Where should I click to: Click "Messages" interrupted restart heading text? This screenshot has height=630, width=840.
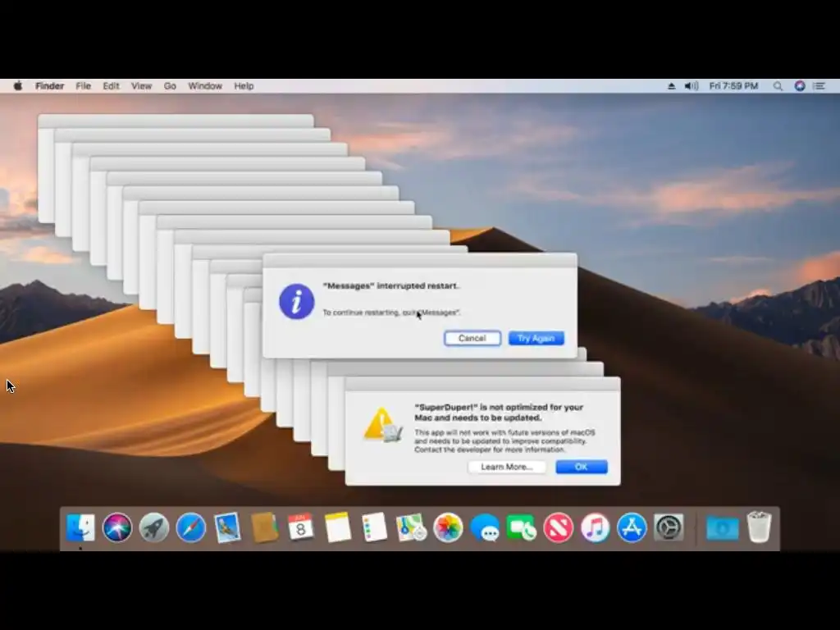click(x=391, y=286)
